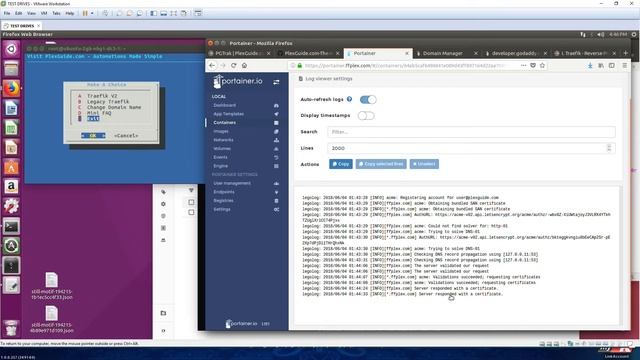Open the VMware Tabs menu

(56, 13)
